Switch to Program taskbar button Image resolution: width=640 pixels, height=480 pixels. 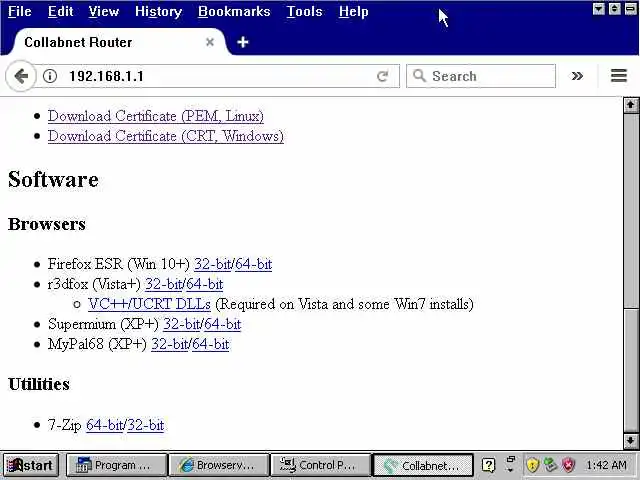117,465
